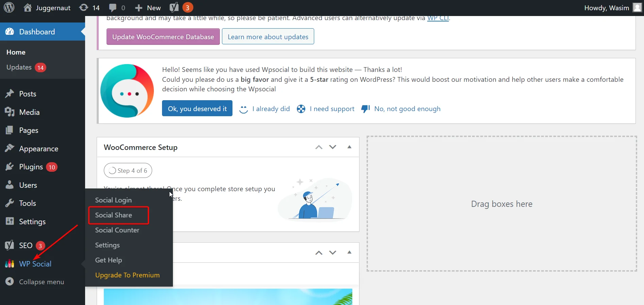Select Get Help in WP Social submenu
This screenshot has width=644, height=305.
point(108,260)
